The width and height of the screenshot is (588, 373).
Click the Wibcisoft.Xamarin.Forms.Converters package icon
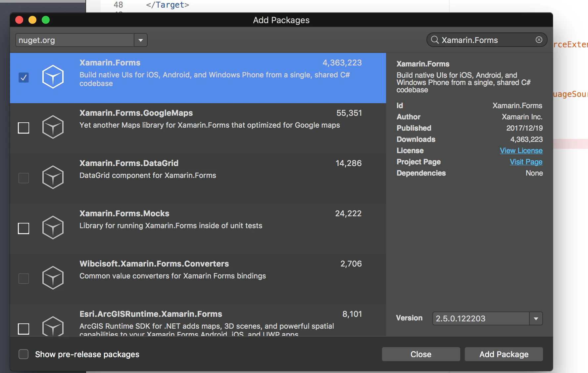coord(53,278)
